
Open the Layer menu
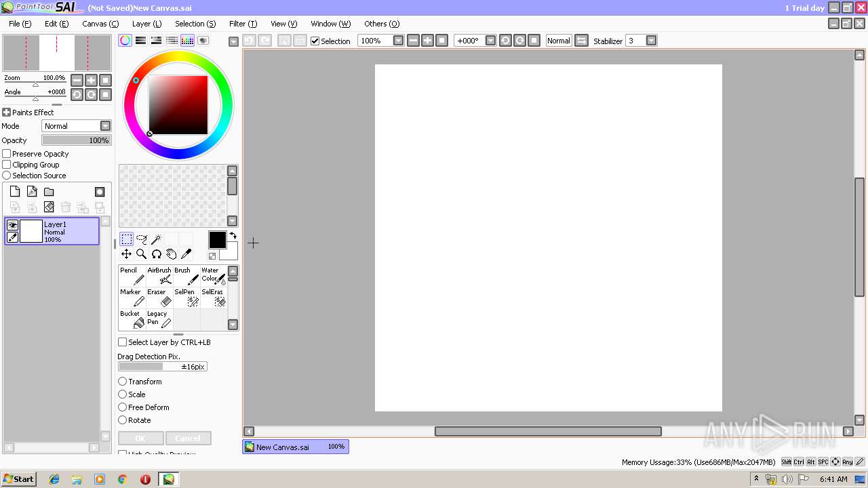(146, 24)
